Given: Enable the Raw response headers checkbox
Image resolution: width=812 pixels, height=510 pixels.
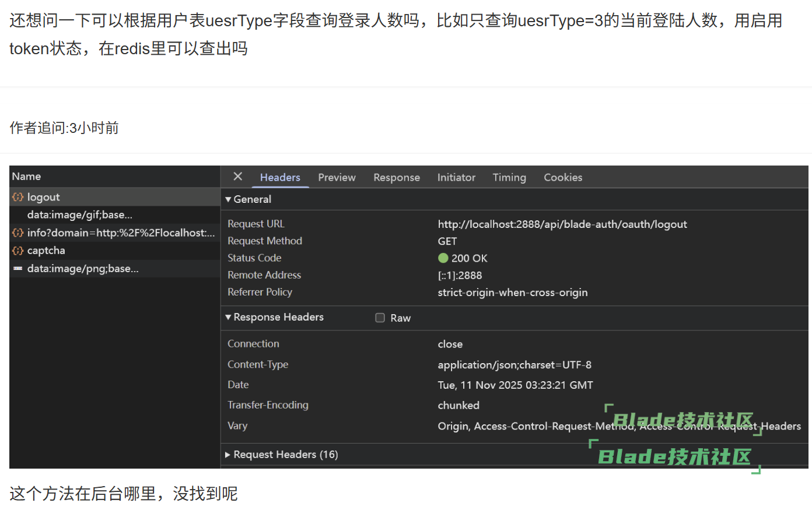Looking at the screenshot, I should pyautogui.click(x=380, y=318).
